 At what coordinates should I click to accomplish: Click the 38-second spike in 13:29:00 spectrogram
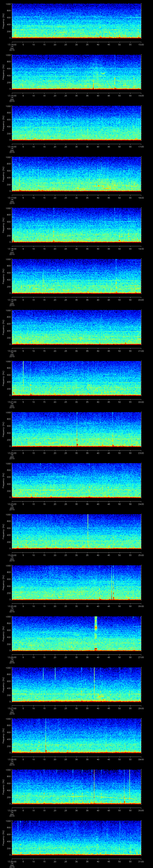click(94, 786)
